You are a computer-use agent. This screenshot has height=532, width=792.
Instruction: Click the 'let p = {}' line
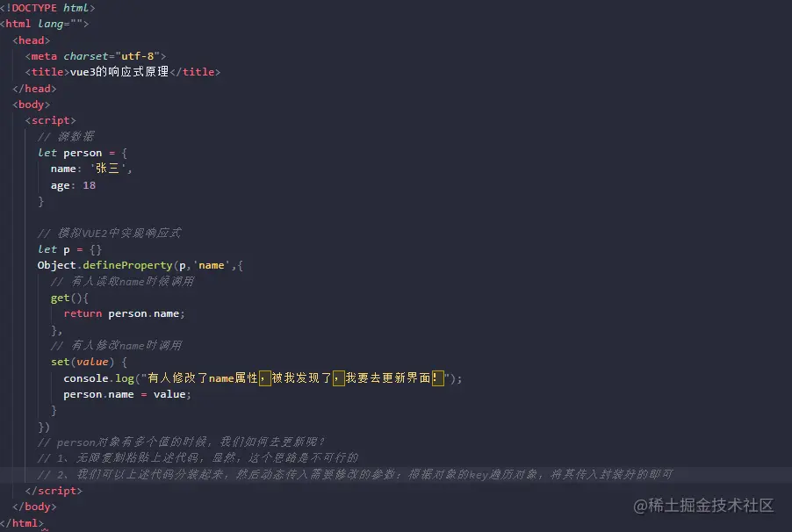point(69,249)
